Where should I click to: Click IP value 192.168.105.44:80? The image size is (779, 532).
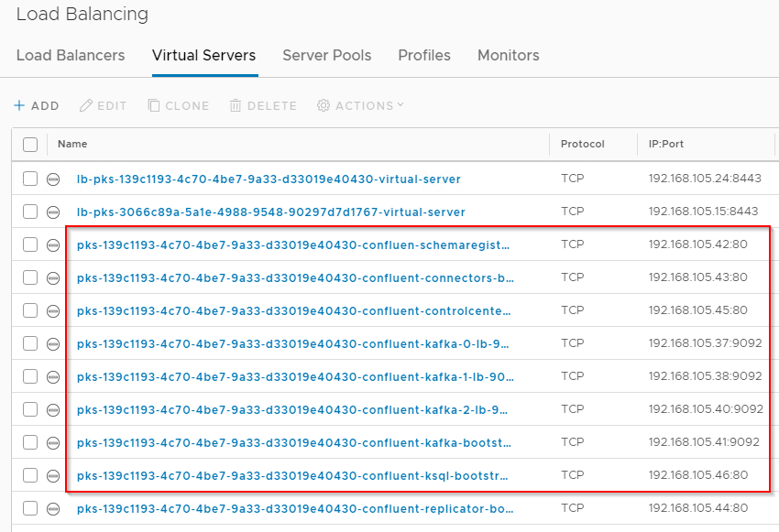(x=697, y=507)
